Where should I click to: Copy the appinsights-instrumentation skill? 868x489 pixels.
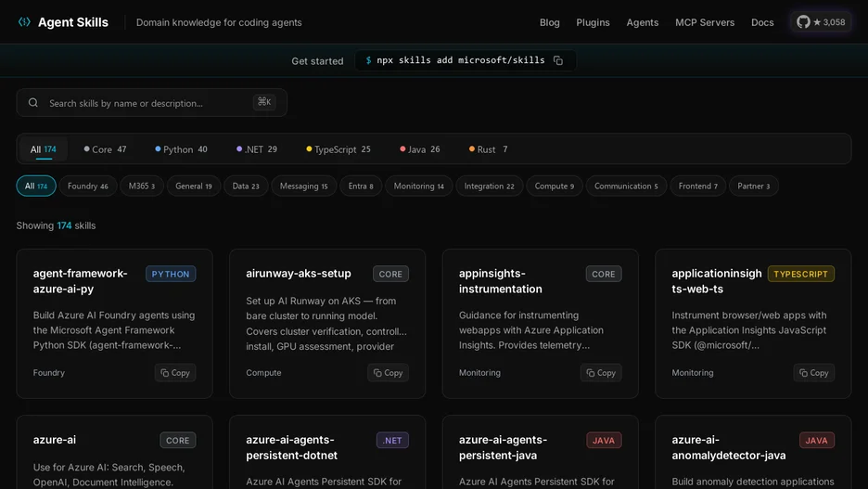[601, 373]
